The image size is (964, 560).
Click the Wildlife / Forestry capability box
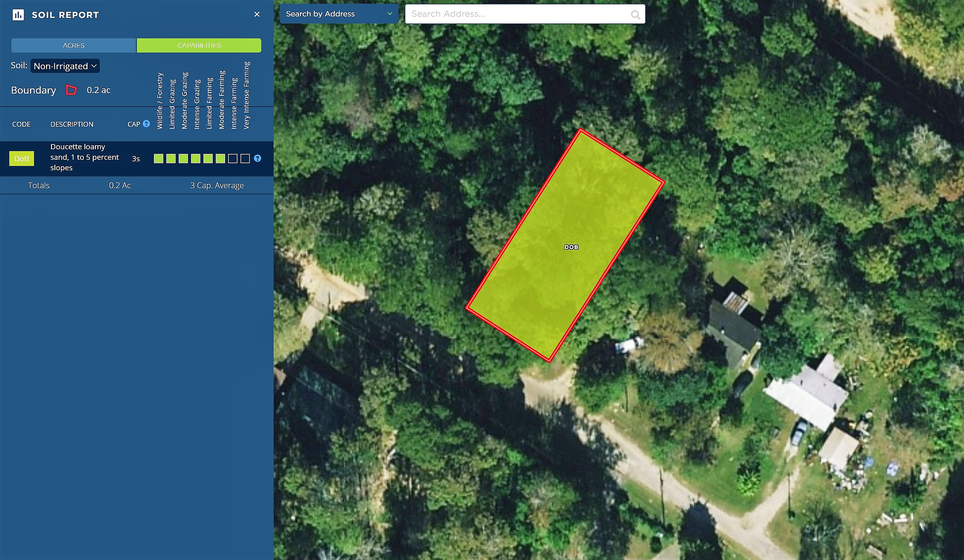(x=159, y=158)
